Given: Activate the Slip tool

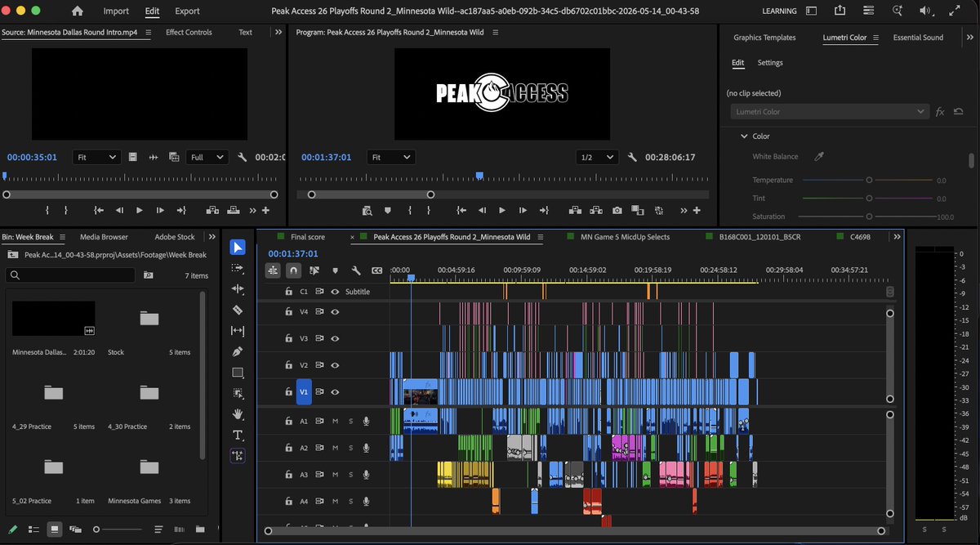Looking at the screenshot, I should (238, 331).
